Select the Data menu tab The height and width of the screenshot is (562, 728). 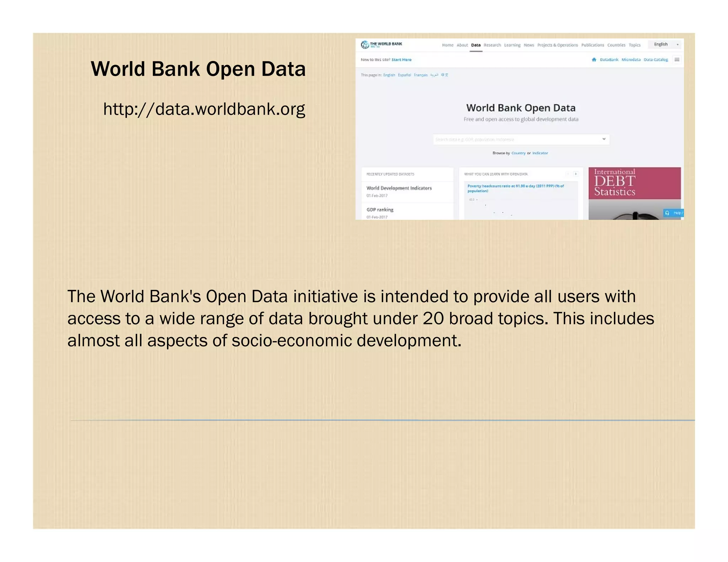476,45
